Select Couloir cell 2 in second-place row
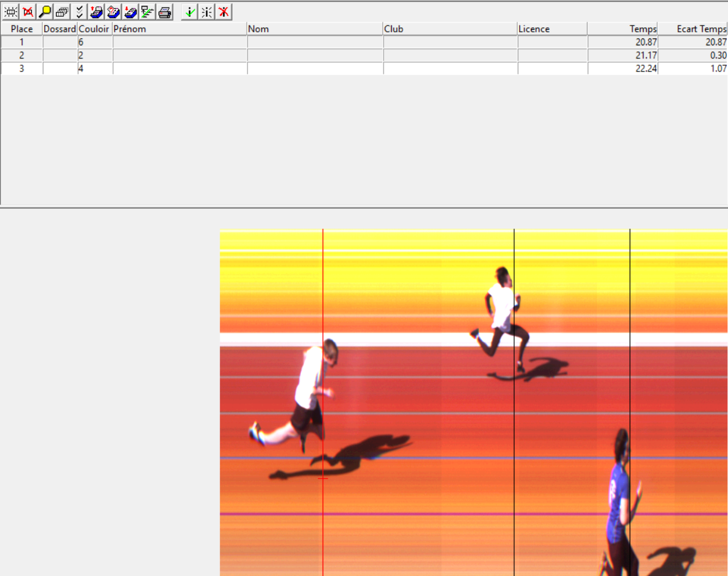 94,55
